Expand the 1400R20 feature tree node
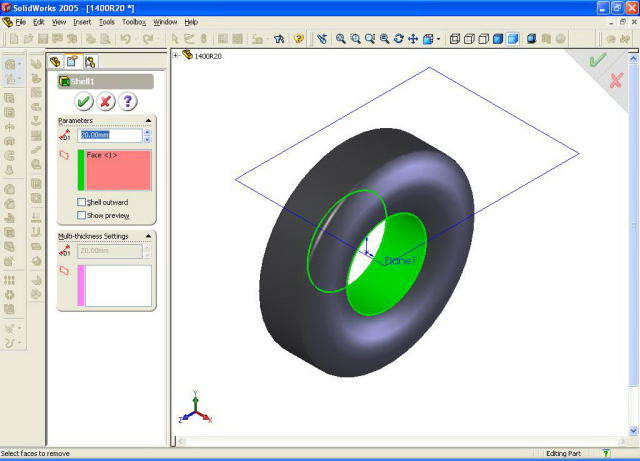This screenshot has height=461, width=640. tap(177, 56)
